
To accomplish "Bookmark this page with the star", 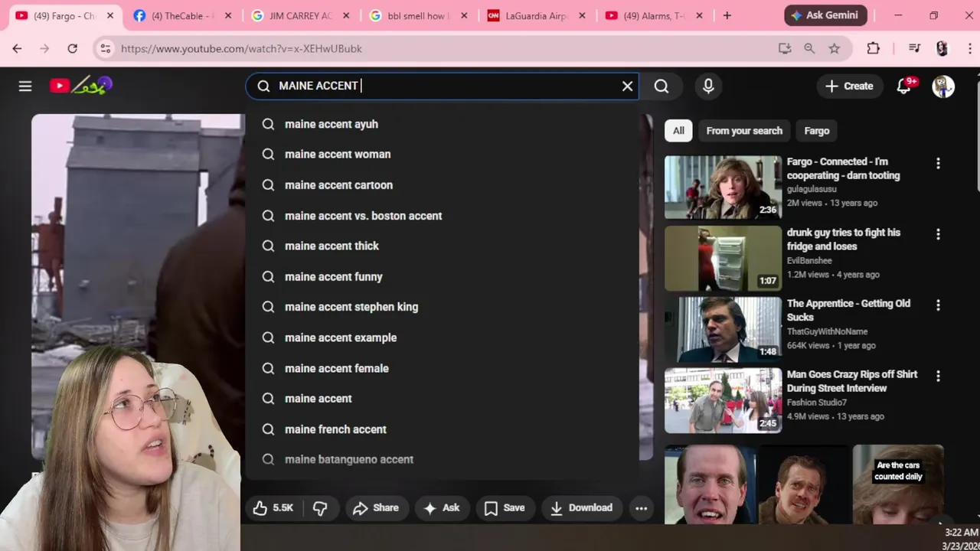I will click(835, 48).
